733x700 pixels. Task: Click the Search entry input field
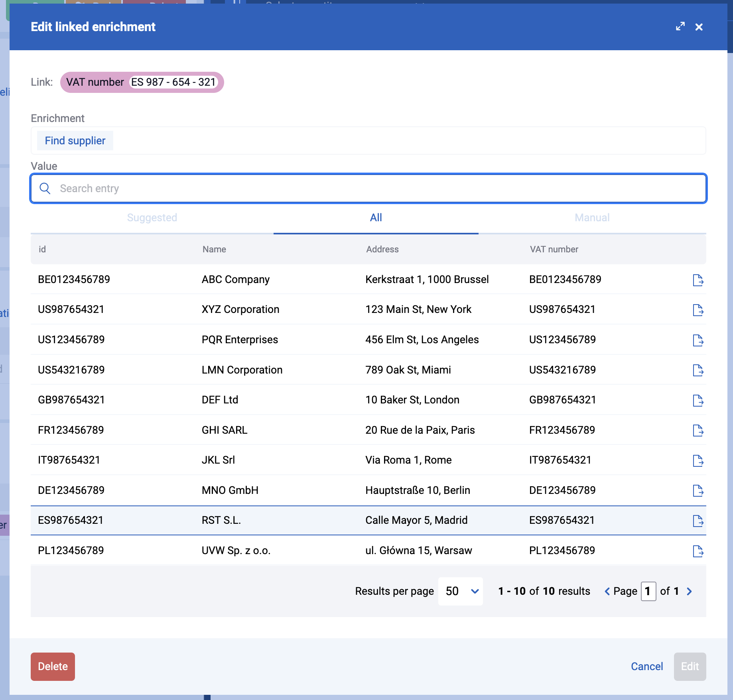368,188
